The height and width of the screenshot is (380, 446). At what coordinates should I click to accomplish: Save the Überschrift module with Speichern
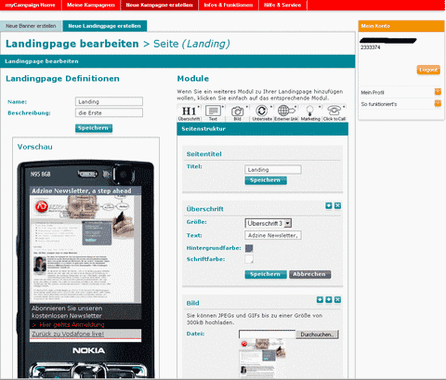click(x=266, y=274)
